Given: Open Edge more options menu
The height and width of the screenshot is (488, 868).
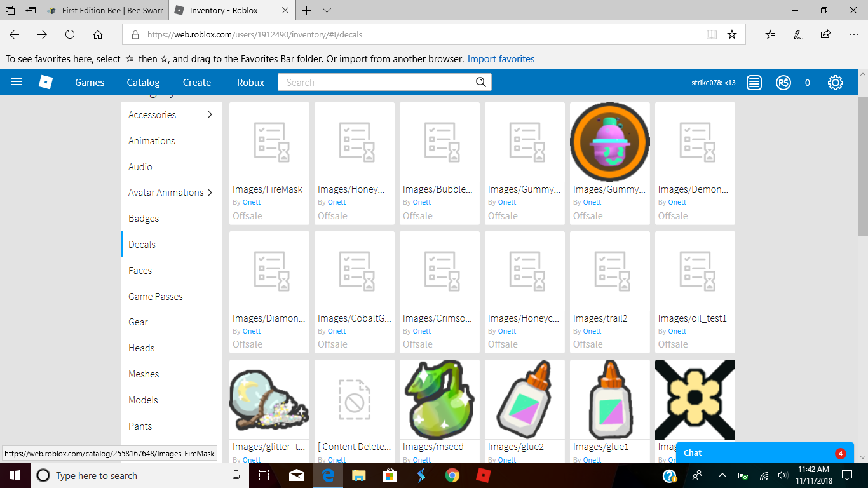Looking at the screenshot, I should click(853, 35).
